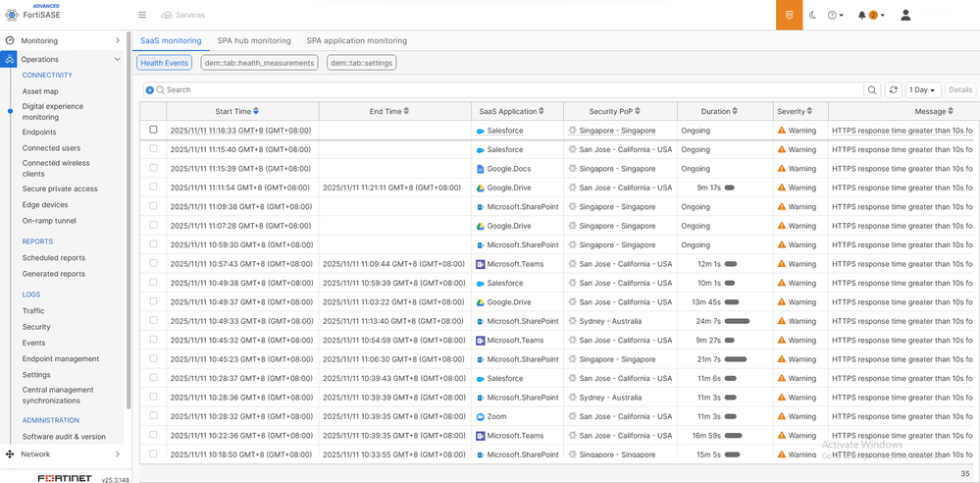This screenshot has height=483, width=980.
Task: Open the notifications bell icon
Action: coord(862,15)
